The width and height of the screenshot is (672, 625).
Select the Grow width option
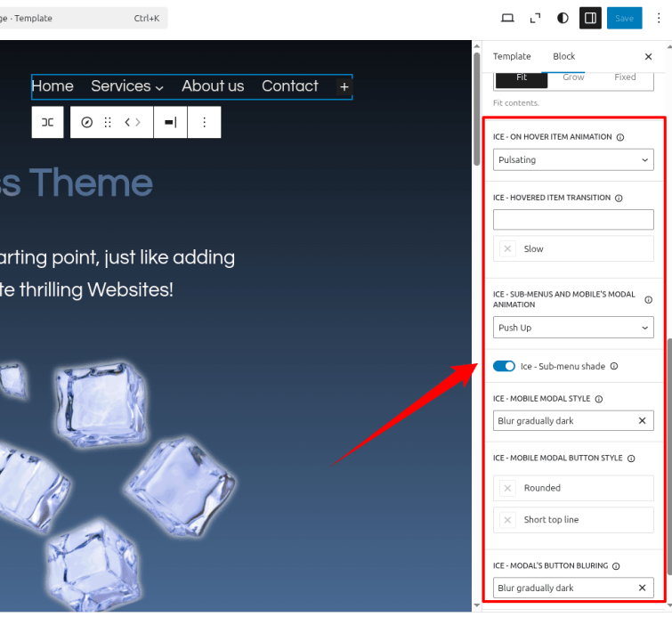pos(573,79)
